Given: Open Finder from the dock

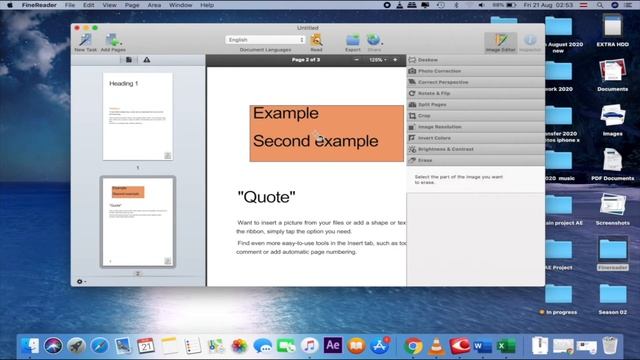Looking at the screenshot, I should 31,346.
